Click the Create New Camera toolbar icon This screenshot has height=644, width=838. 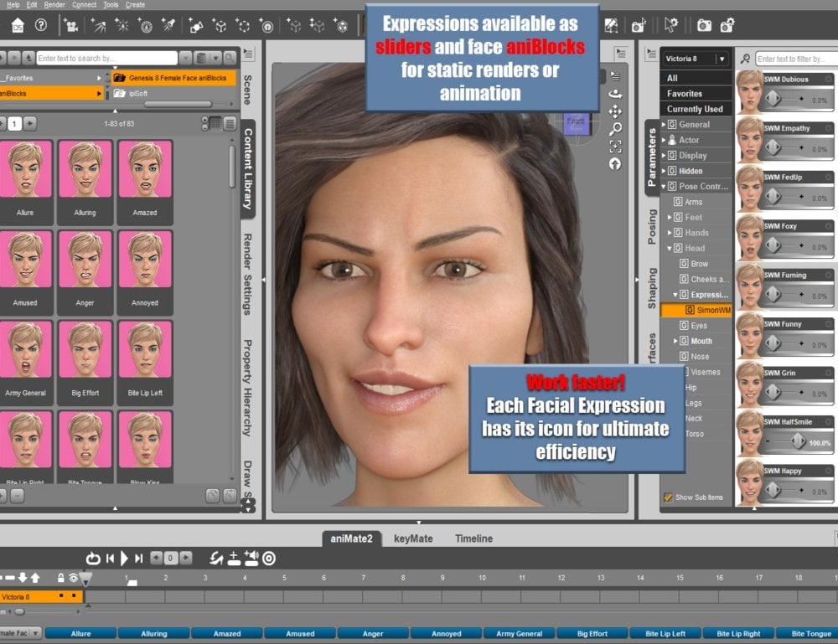pos(72,27)
